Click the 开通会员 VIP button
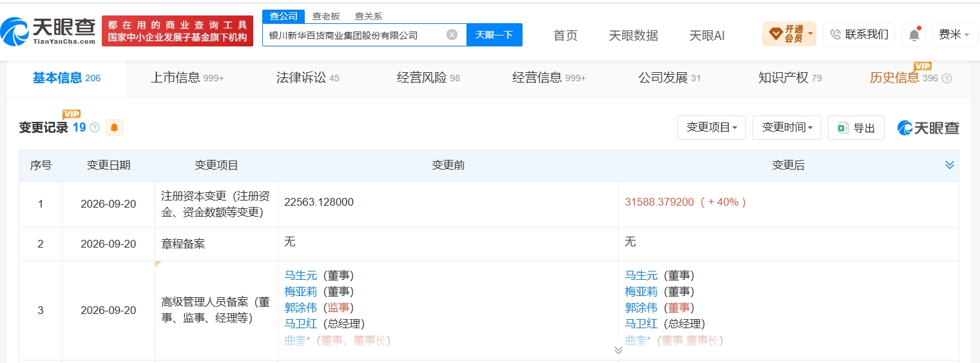 click(x=789, y=34)
